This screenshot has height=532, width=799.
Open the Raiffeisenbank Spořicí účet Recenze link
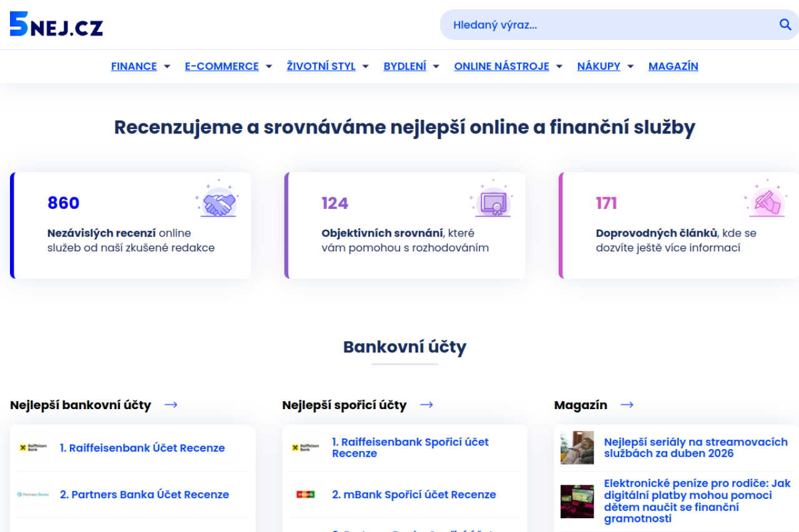[410, 448]
